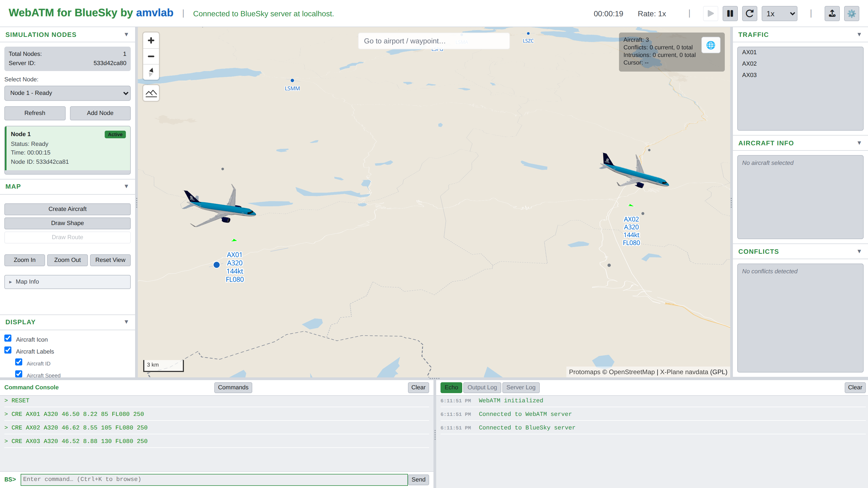The width and height of the screenshot is (868, 488).
Task: Select AX02 in Traffic list
Action: click(800, 64)
